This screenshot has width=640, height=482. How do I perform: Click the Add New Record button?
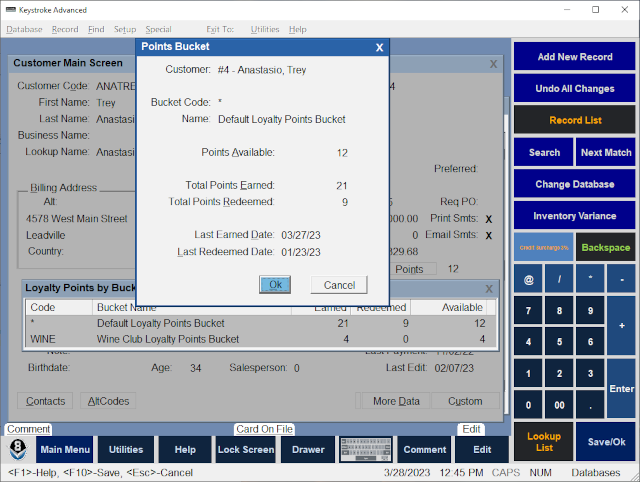[x=574, y=57]
